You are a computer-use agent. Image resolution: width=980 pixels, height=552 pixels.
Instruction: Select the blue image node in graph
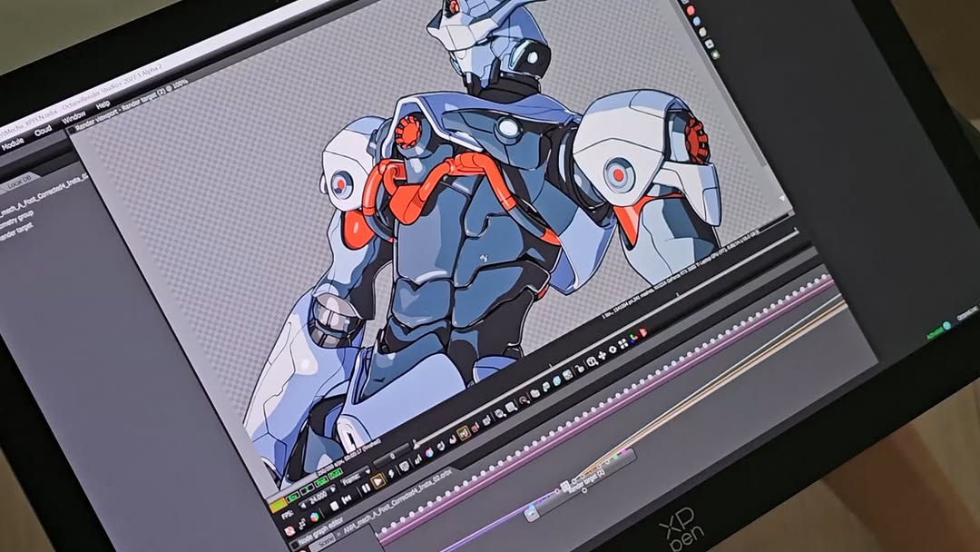(x=532, y=511)
